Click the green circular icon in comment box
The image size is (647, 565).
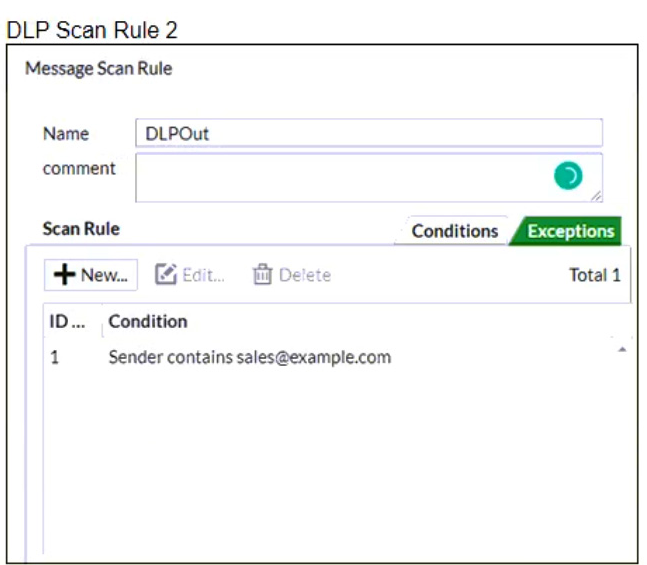pos(567,177)
